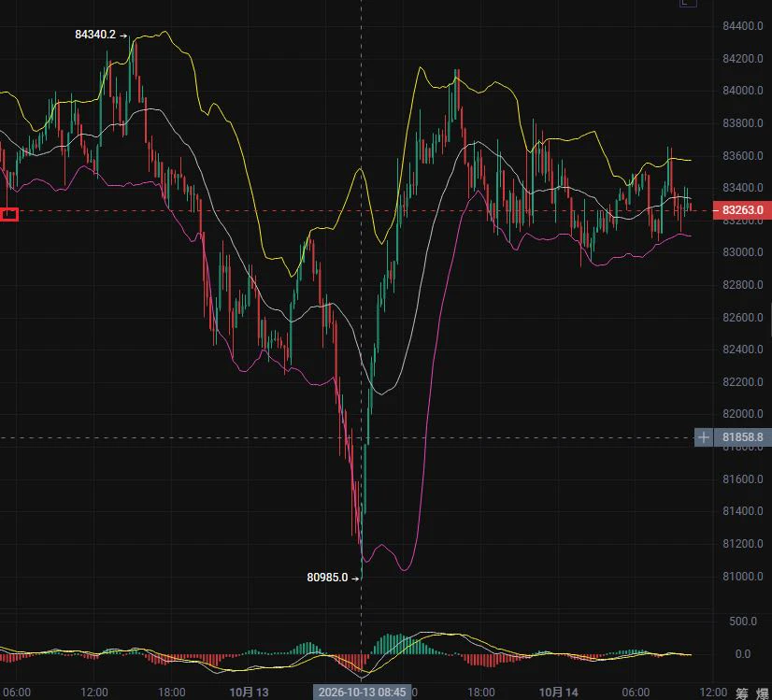Click the 81400.0 price axis label
This screenshot has height=700, width=772.
742,511
